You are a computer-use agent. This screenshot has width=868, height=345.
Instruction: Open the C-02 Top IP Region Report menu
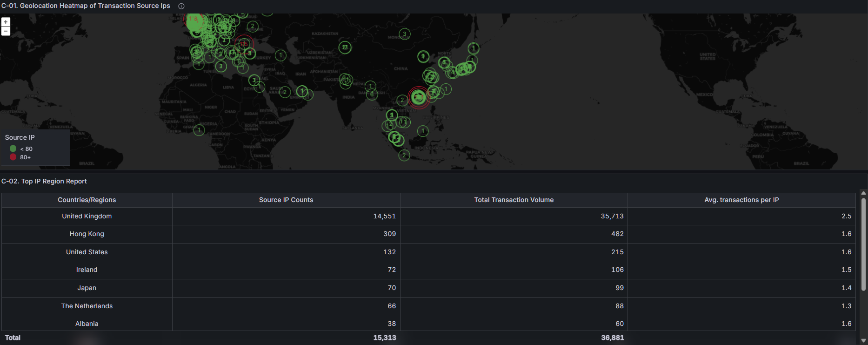pos(44,181)
